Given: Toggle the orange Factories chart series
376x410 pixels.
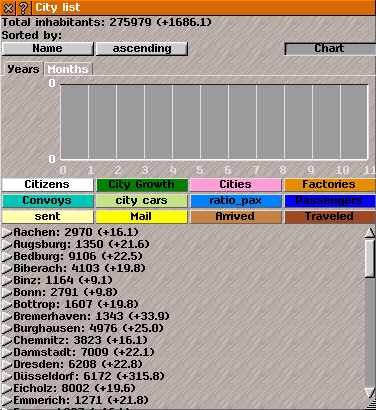Looking at the screenshot, I should [330, 185].
